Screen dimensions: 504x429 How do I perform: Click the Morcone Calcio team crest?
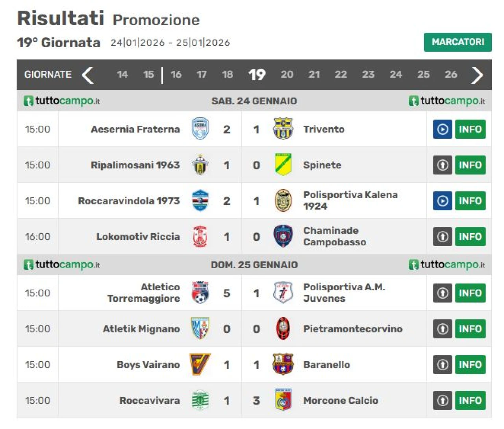click(x=283, y=400)
